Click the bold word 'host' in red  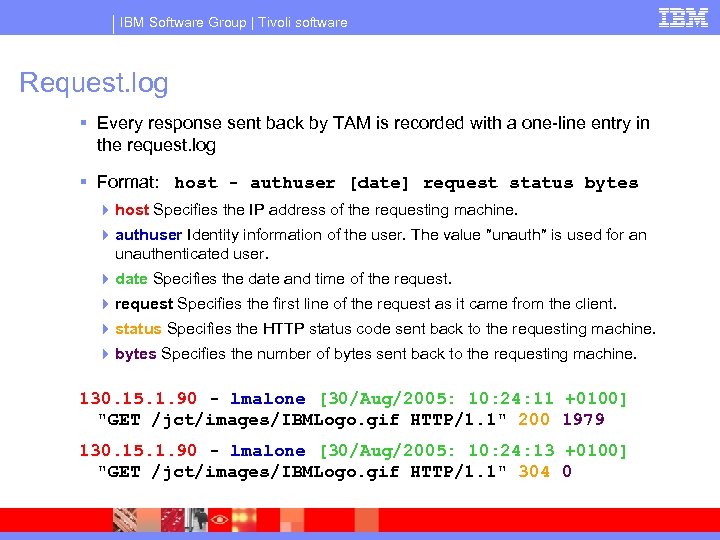(132, 210)
